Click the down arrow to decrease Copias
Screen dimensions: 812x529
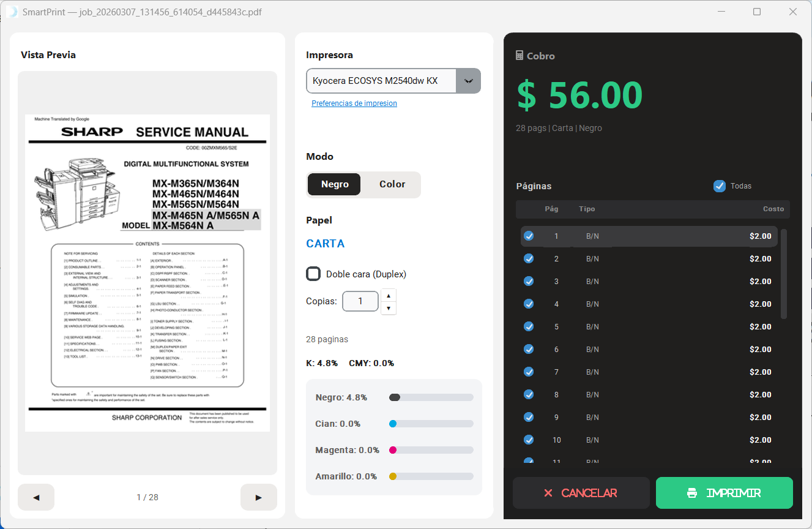(x=388, y=307)
